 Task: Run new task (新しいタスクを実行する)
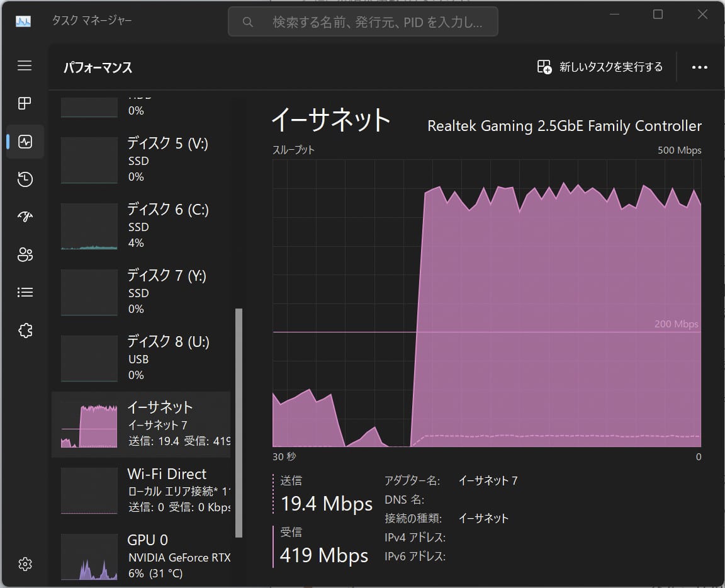coord(600,67)
